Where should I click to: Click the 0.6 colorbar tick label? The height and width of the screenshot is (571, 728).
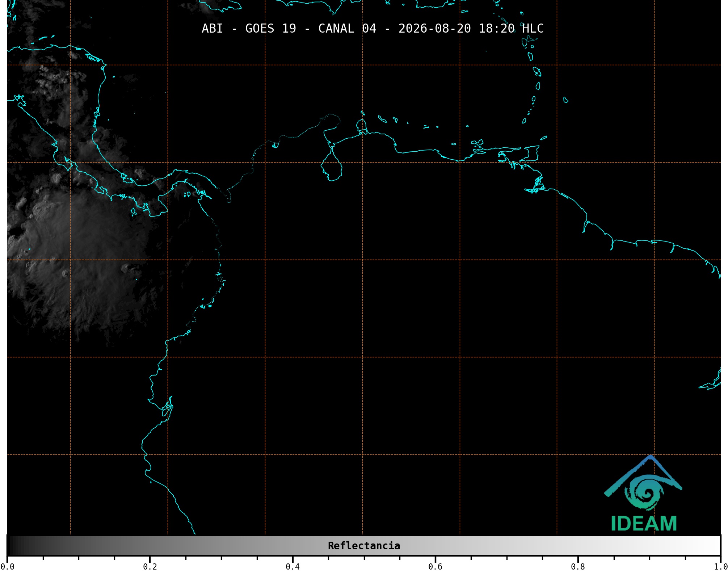435,567
